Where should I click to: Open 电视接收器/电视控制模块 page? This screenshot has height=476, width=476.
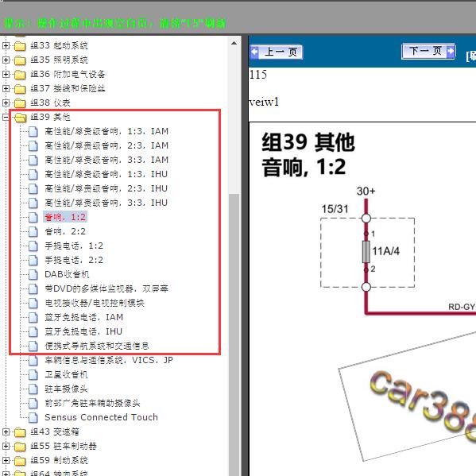pos(95,303)
